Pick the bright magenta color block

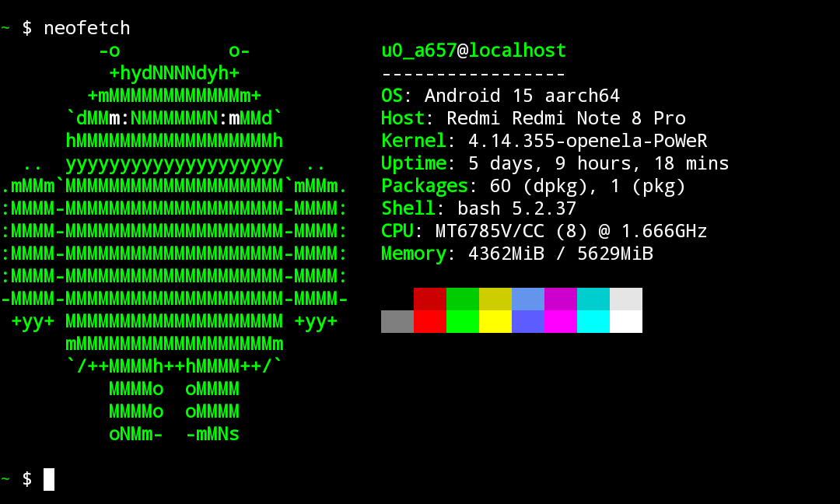click(x=560, y=321)
